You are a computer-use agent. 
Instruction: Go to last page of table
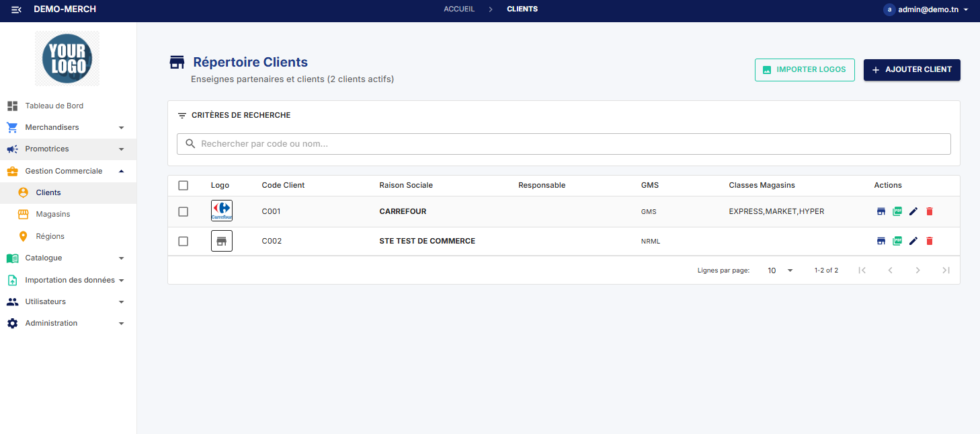click(946, 270)
